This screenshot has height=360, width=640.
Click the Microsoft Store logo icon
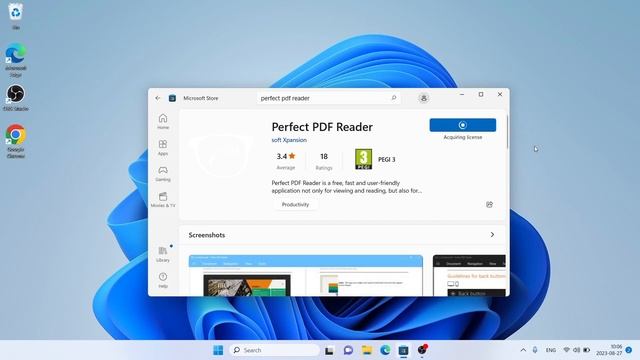point(172,98)
